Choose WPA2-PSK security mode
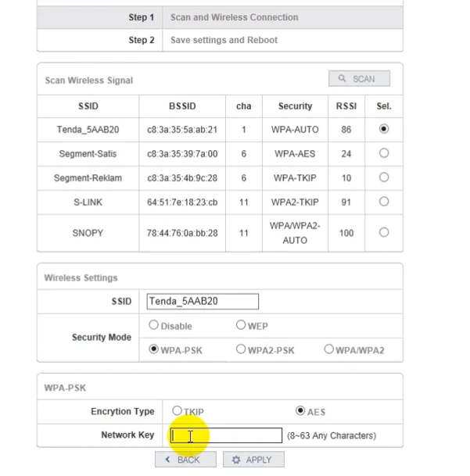The height and width of the screenshot is (476, 470). tap(241, 349)
